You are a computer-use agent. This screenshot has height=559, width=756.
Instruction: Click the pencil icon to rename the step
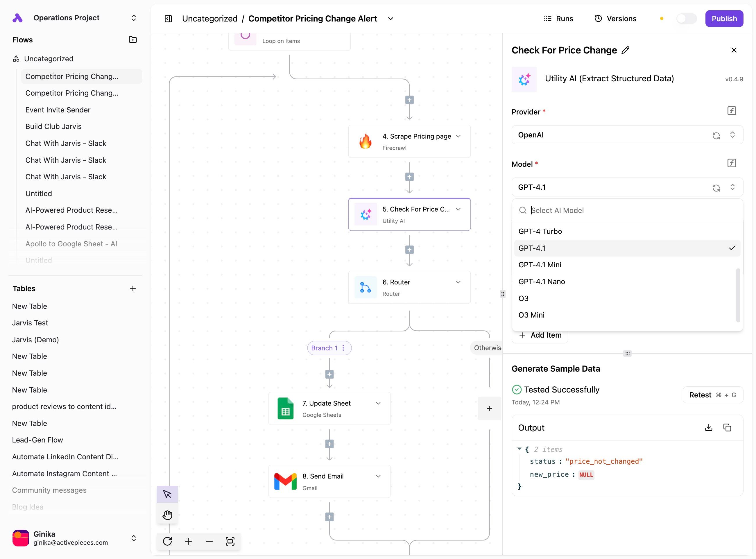(625, 50)
